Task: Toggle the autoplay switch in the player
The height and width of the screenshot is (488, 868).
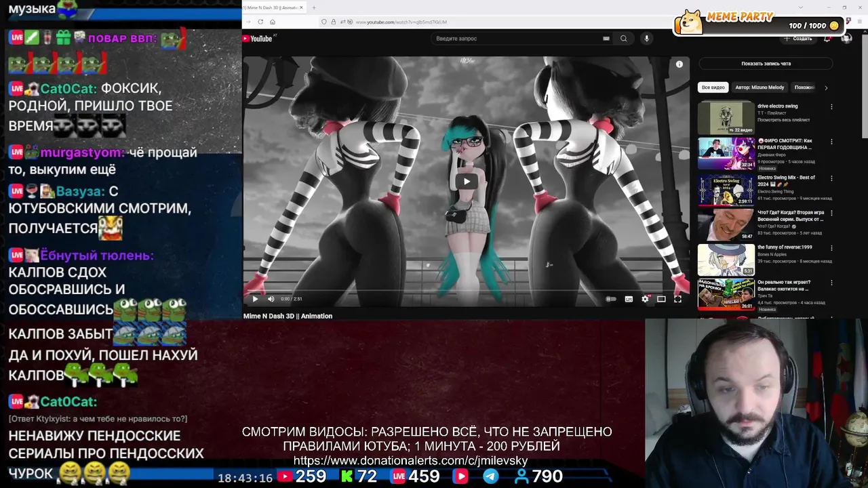Action: coord(611,299)
